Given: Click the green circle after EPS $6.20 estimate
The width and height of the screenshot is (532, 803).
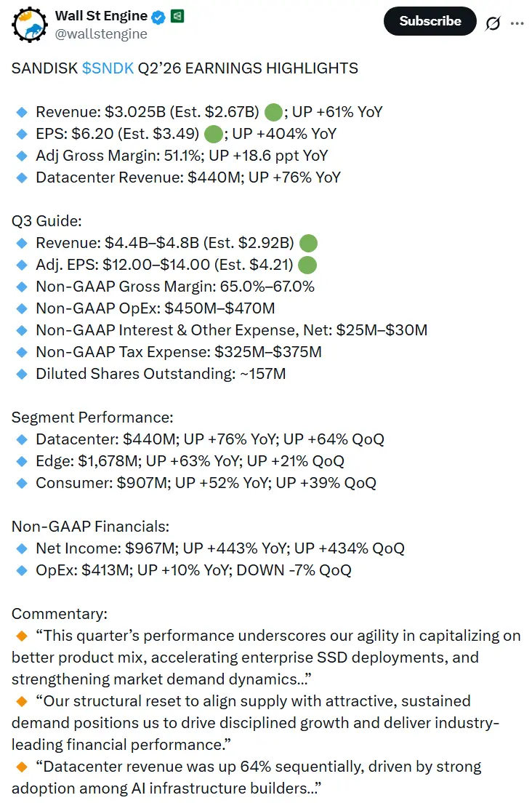Looking at the screenshot, I should coord(213,134).
